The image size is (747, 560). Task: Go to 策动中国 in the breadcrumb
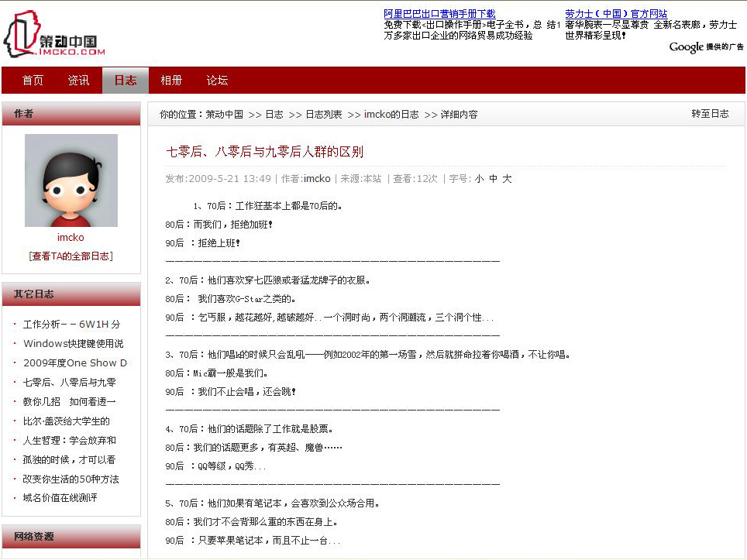click(x=225, y=115)
